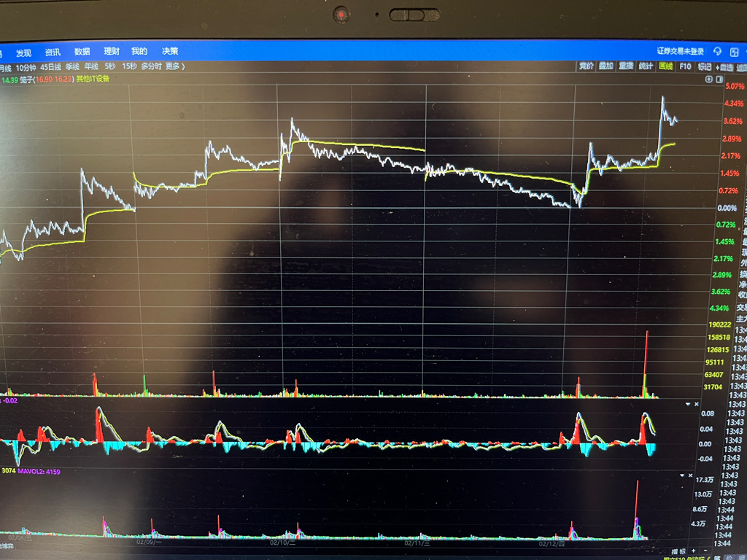Toggle the side panel icon at chart top-right
Viewport: 747px width, 560px height.
pyautogui.click(x=719, y=79)
